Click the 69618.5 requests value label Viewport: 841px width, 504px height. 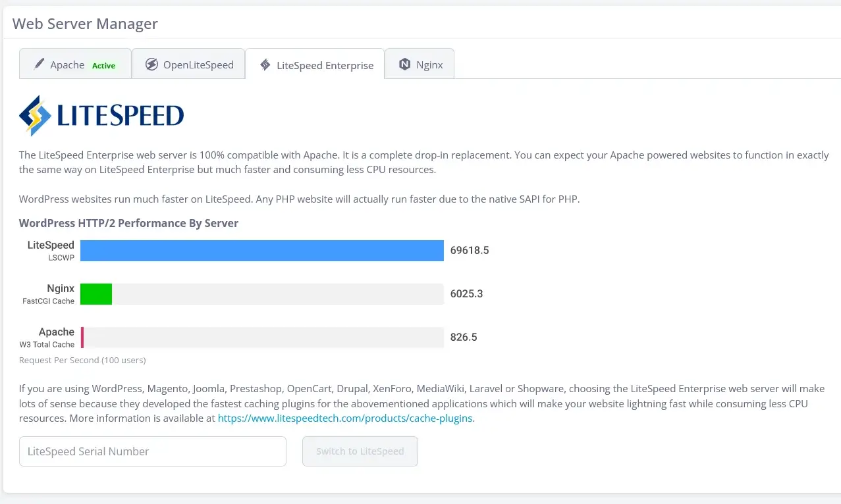tap(470, 250)
